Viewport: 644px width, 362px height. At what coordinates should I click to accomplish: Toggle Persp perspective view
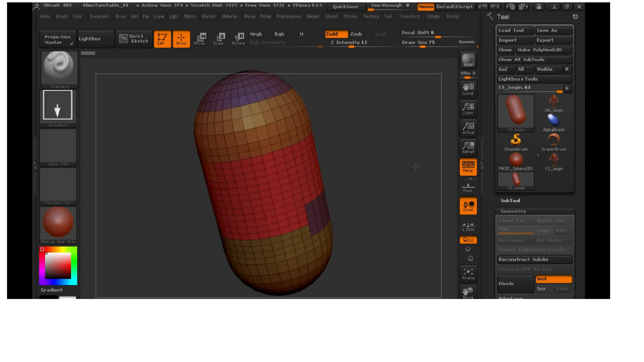pos(468,167)
